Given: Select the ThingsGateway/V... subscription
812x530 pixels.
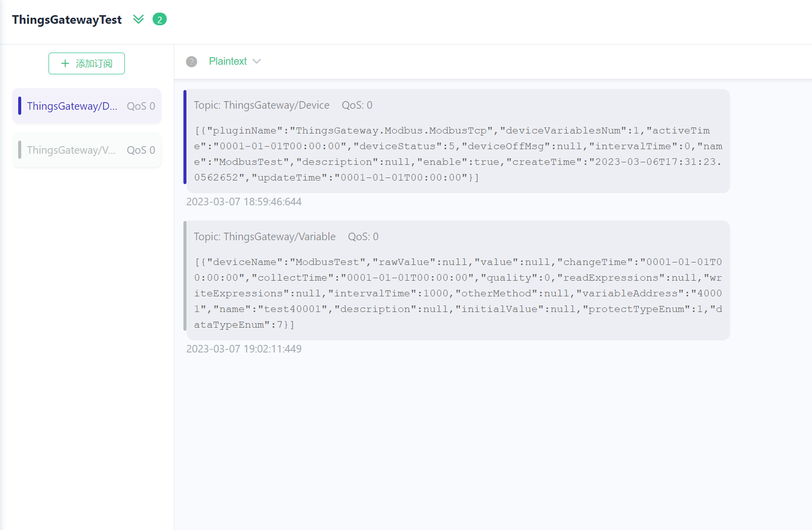Looking at the screenshot, I should pos(72,150).
